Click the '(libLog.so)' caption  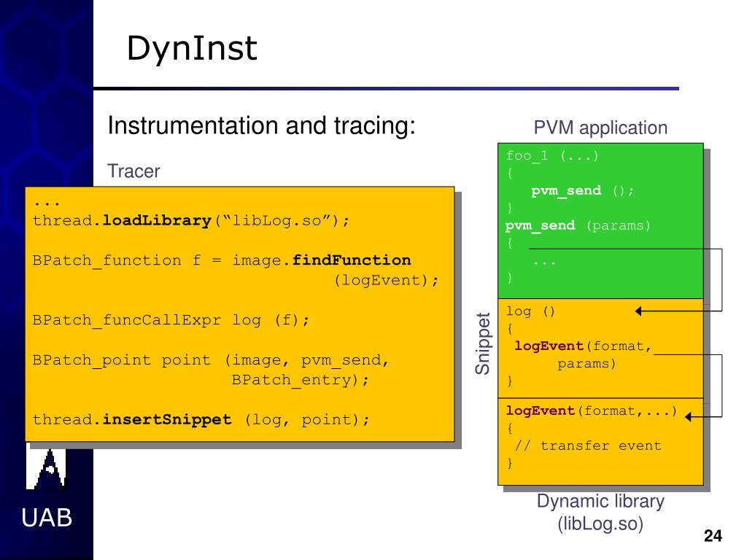click(x=600, y=524)
